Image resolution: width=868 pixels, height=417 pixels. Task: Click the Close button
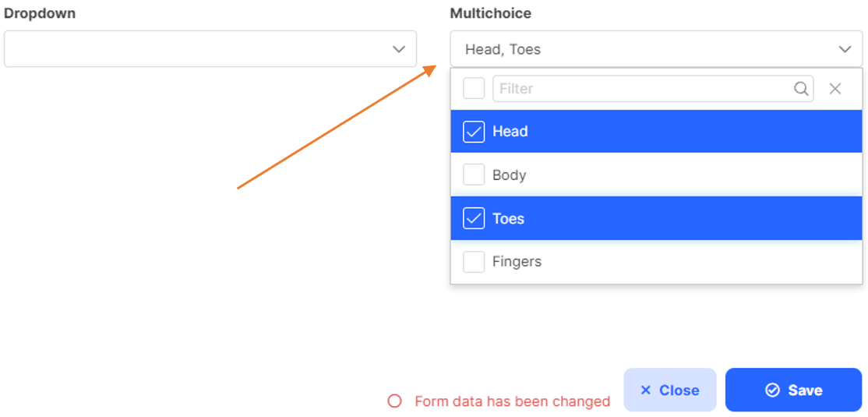pyautogui.click(x=669, y=390)
